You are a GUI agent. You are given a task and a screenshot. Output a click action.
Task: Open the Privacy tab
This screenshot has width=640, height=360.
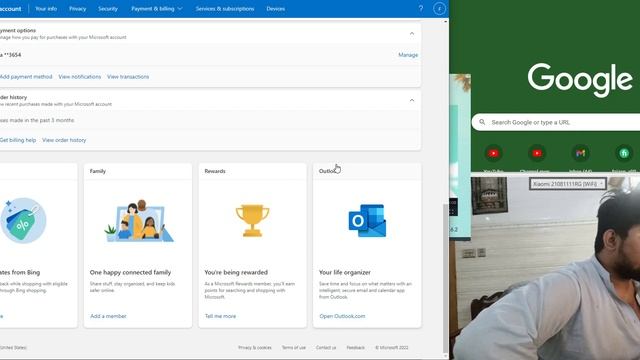78,9
